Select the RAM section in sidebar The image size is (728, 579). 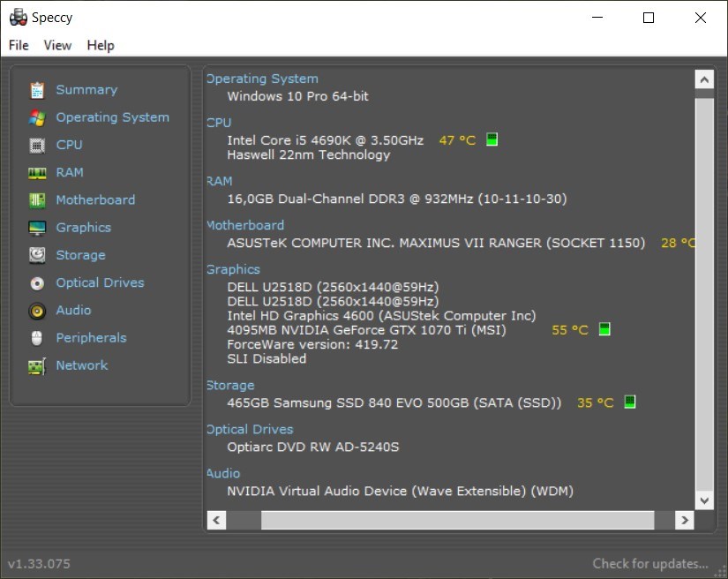(70, 172)
